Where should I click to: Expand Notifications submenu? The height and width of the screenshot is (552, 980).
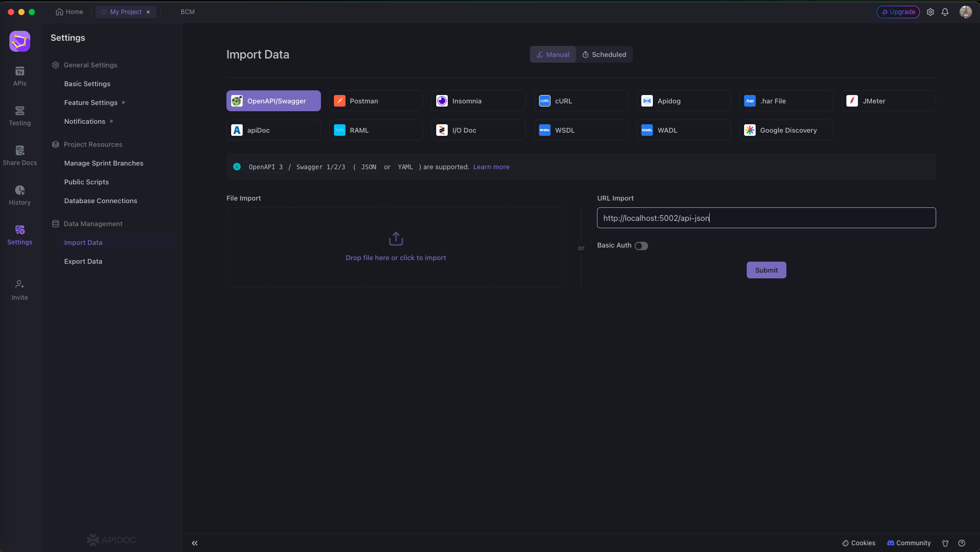click(x=89, y=121)
